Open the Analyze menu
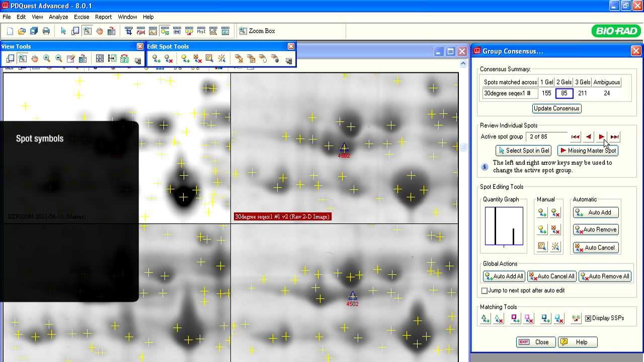Image resolution: width=644 pixels, height=362 pixels. [58, 17]
